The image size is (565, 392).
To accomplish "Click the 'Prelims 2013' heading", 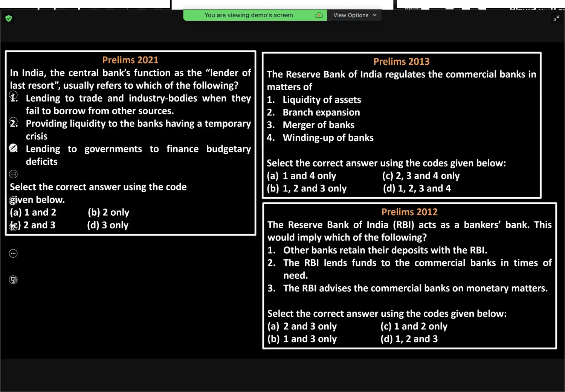I will [402, 61].
